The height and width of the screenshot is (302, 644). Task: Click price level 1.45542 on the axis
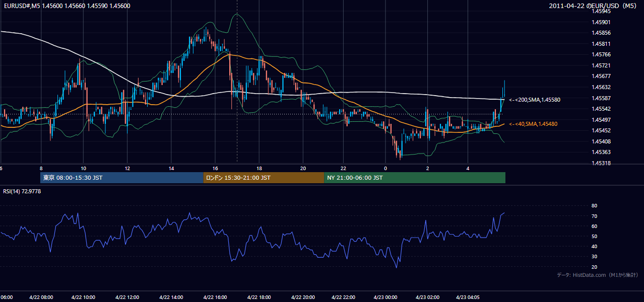(601, 109)
